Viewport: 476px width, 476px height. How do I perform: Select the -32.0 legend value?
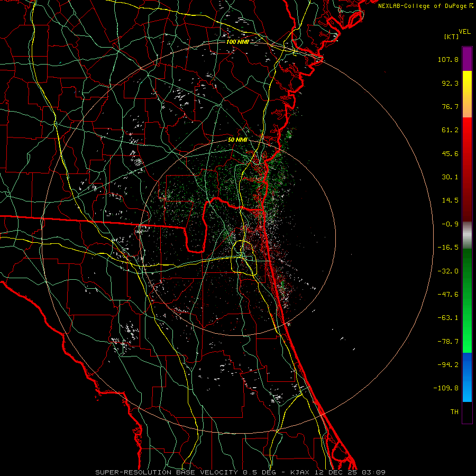[448, 271]
